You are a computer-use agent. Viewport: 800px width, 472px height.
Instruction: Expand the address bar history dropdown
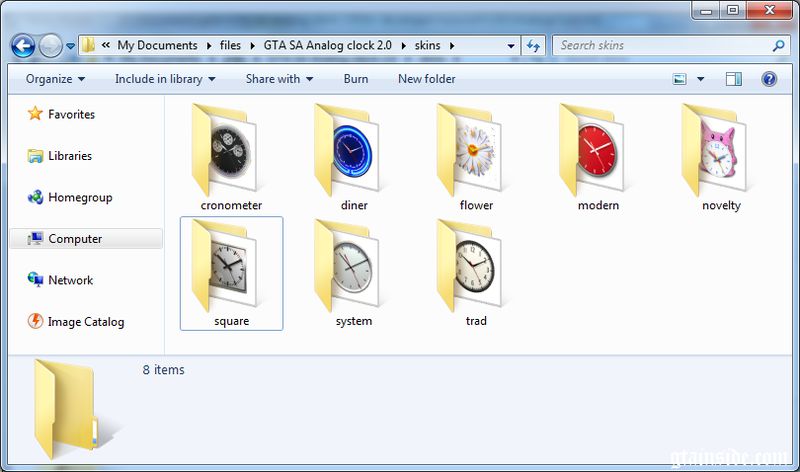click(x=511, y=45)
